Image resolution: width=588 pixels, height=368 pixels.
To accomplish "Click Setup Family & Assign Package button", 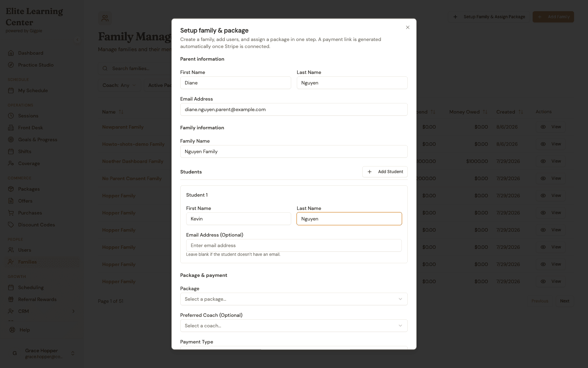I will 489,17.
